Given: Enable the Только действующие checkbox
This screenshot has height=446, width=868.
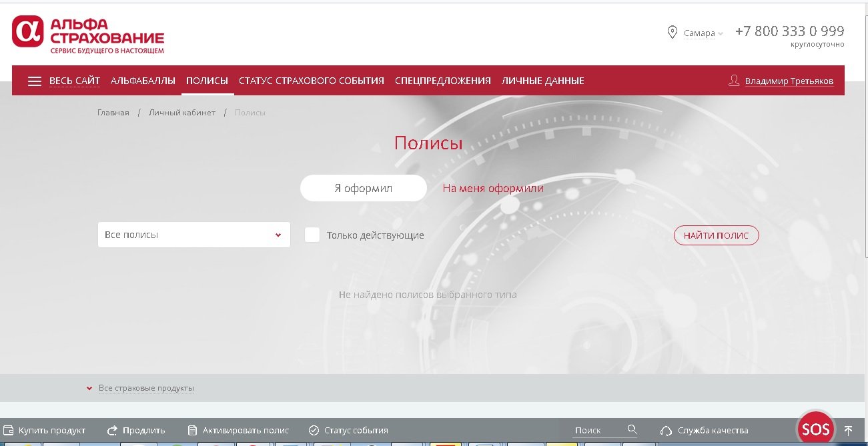Looking at the screenshot, I should point(312,235).
